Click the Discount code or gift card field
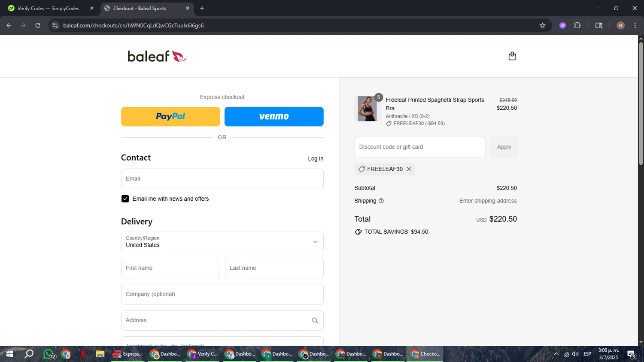Image resolution: width=644 pixels, height=362 pixels. click(420, 147)
